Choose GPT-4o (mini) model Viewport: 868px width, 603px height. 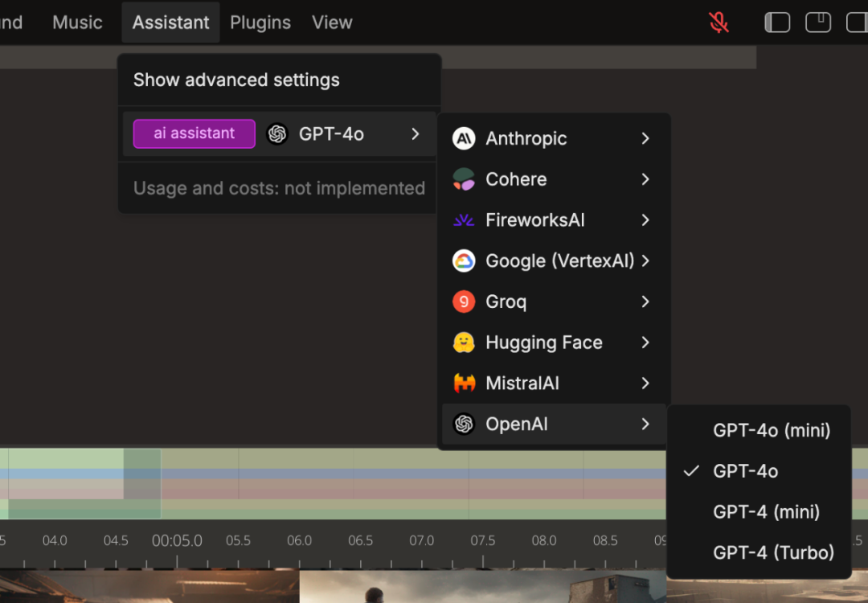click(x=771, y=430)
